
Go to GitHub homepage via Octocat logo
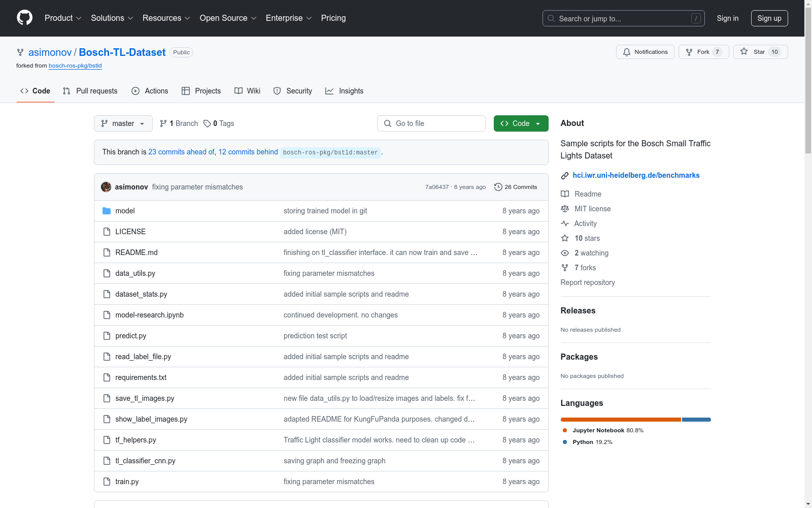(24, 18)
